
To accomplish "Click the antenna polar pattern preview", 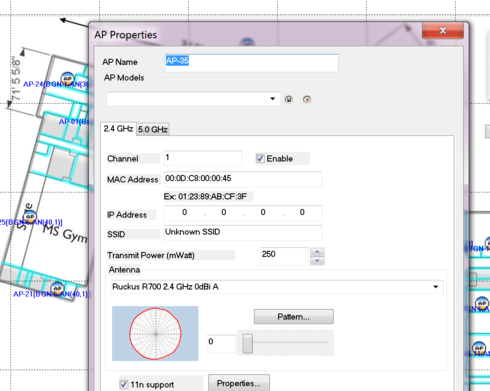I will 155,333.
